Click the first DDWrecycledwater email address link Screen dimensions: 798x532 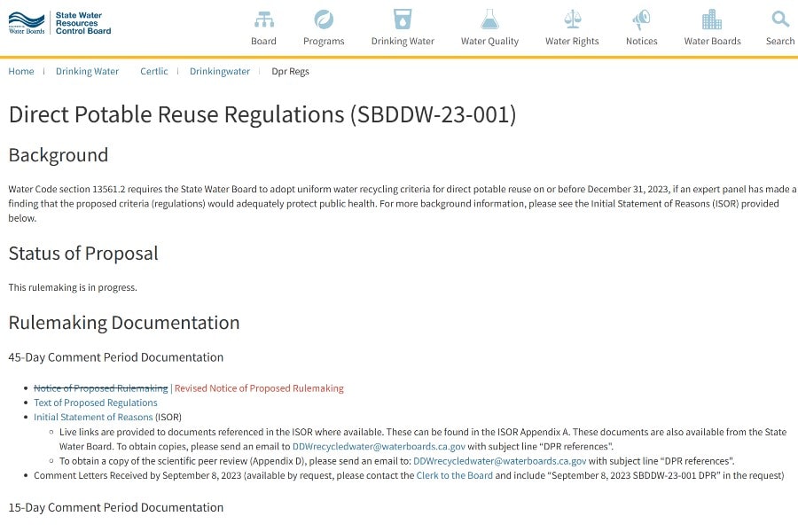point(379,447)
